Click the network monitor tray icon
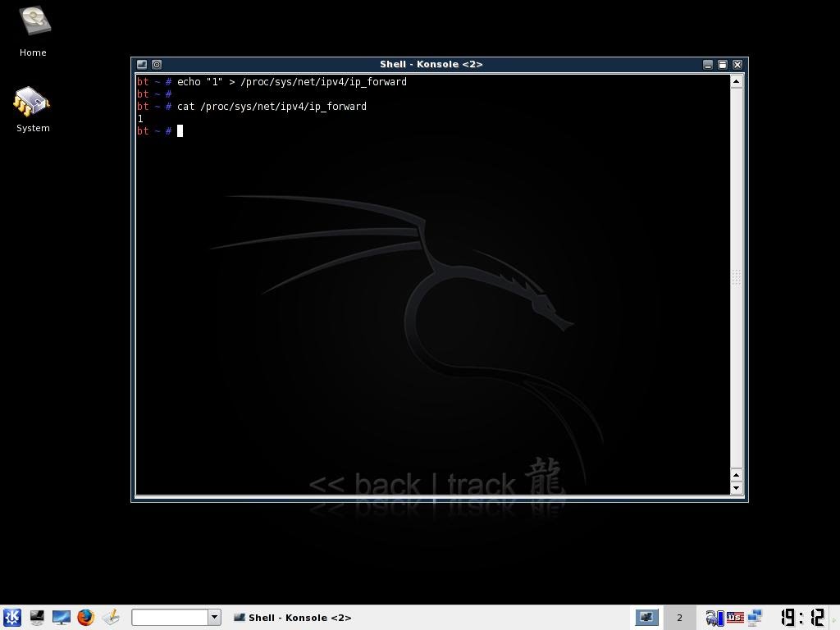The image size is (840, 630). click(755, 617)
